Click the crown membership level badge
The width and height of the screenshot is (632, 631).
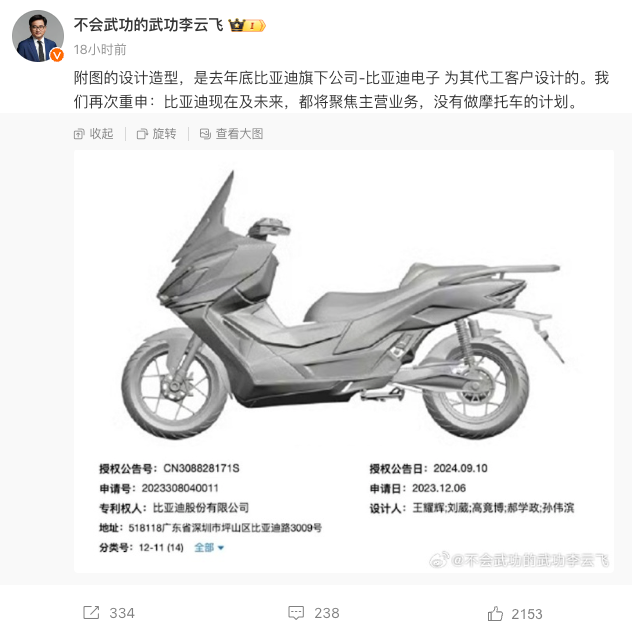coord(247,25)
